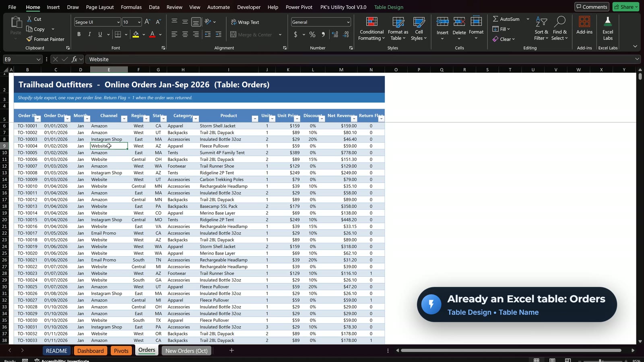Click the red Font Color swatch
This screenshot has width=644, height=362.
(152, 35)
